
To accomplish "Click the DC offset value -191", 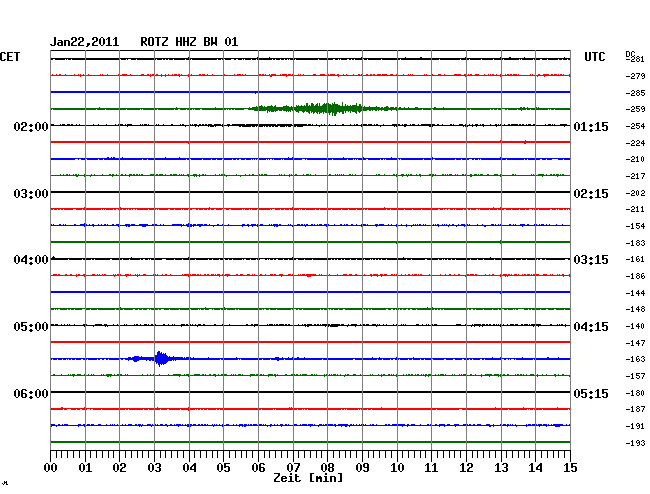I will 635,426.
